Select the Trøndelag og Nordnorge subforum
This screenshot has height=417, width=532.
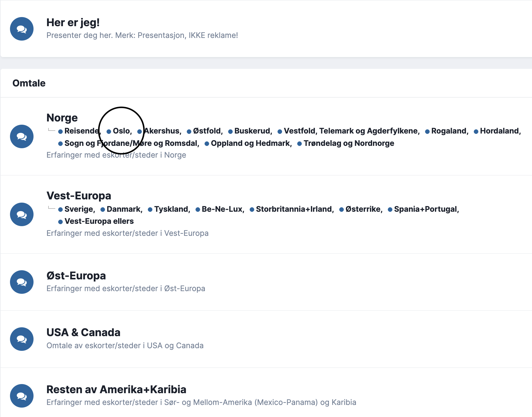[x=349, y=143]
